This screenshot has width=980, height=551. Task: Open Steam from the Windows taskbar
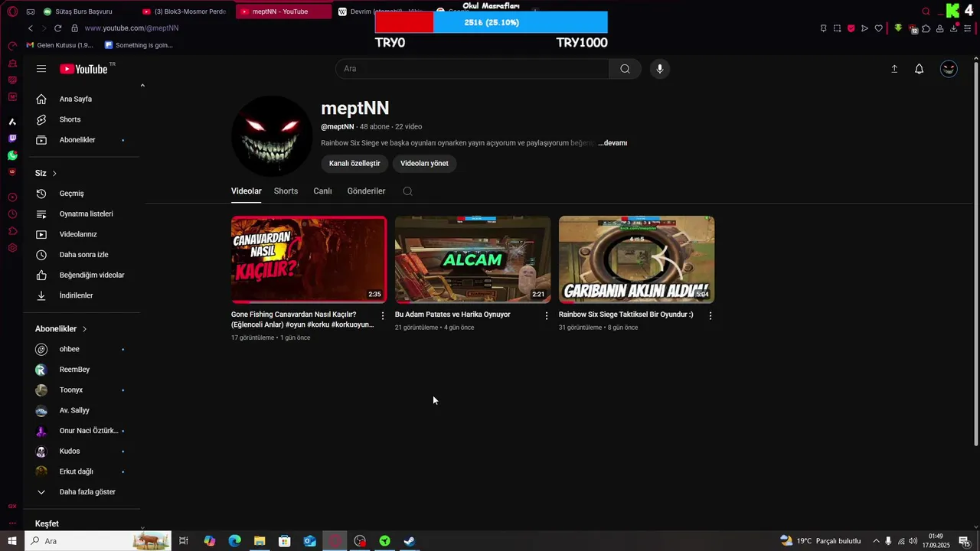(410, 541)
